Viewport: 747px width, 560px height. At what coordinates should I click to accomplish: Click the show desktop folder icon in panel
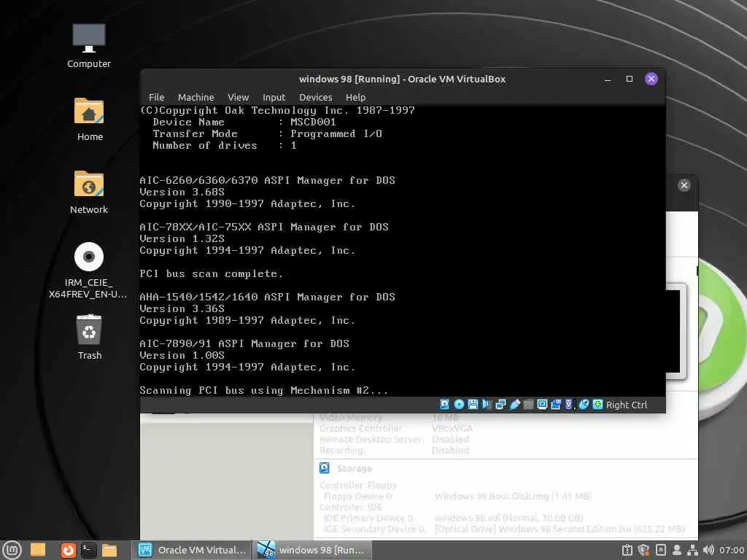[38, 550]
